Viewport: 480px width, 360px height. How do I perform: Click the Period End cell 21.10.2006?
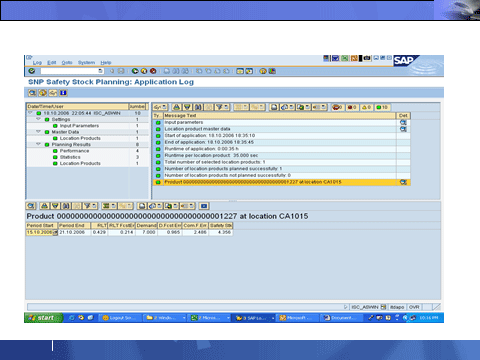pyautogui.click(x=74, y=232)
